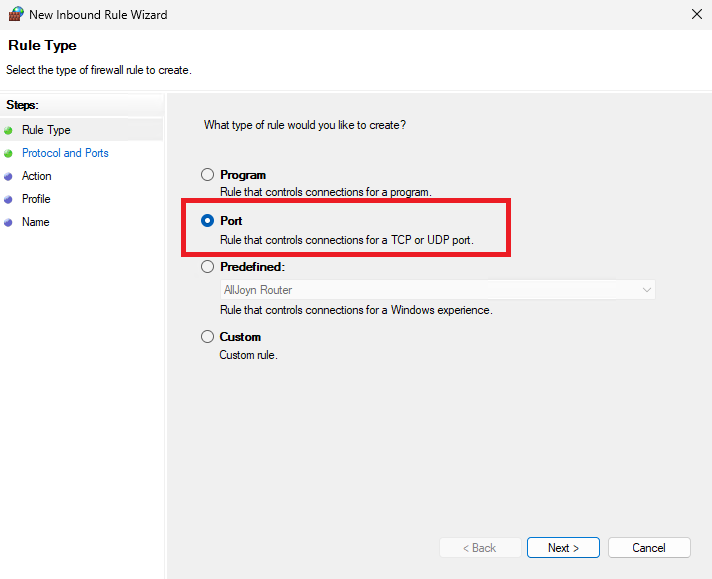Screen dimensions: 712x579
Task: Select the Rule Type step in sidebar
Action: click(x=46, y=130)
